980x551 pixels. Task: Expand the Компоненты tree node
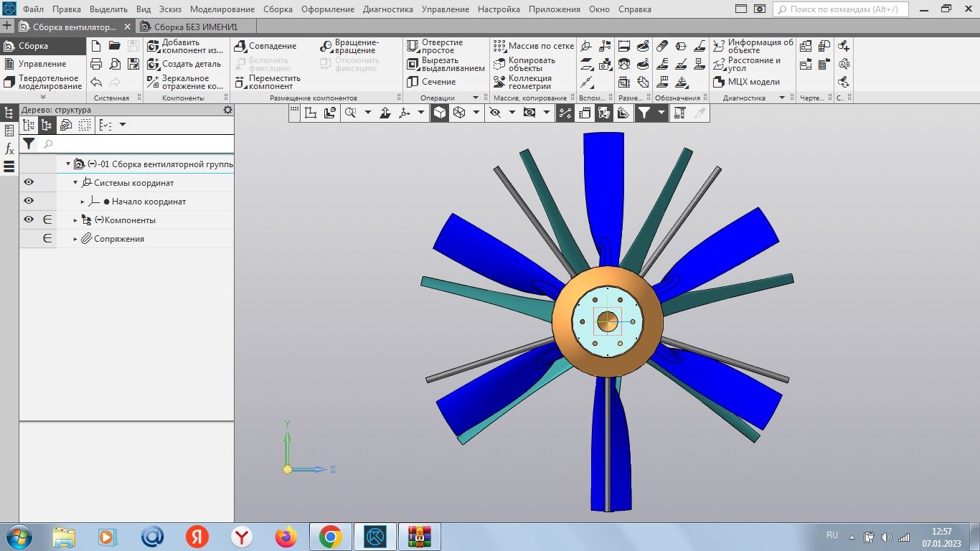[75, 220]
